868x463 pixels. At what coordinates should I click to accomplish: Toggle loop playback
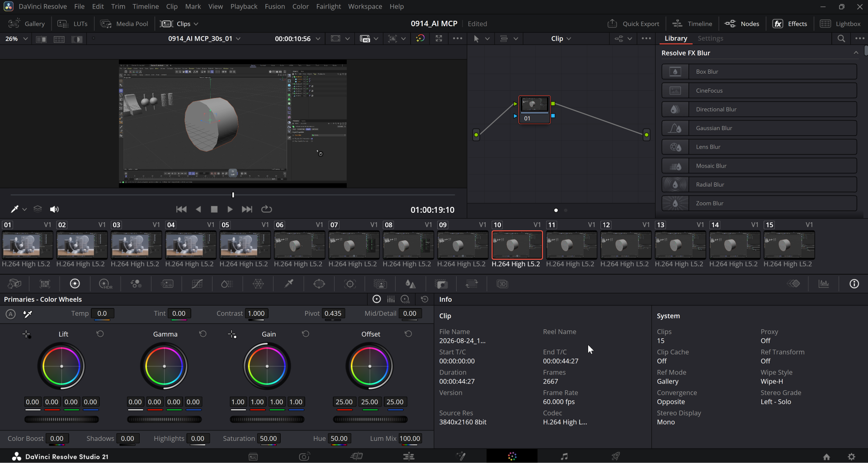pyautogui.click(x=267, y=209)
